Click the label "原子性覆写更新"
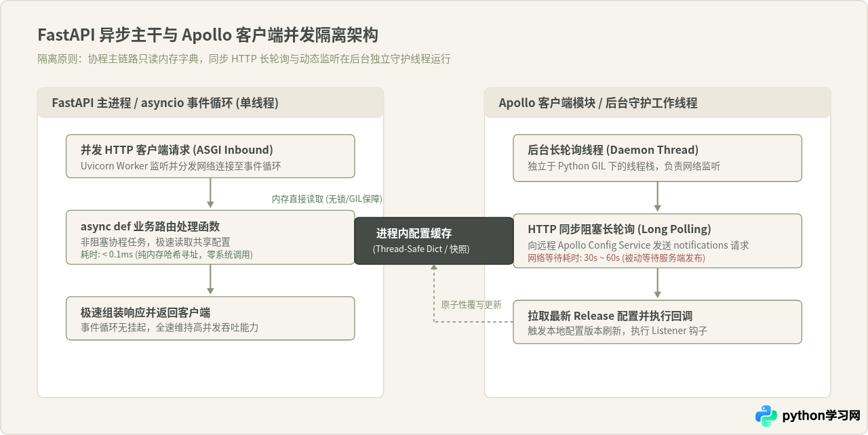The image size is (868, 435). point(471,305)
